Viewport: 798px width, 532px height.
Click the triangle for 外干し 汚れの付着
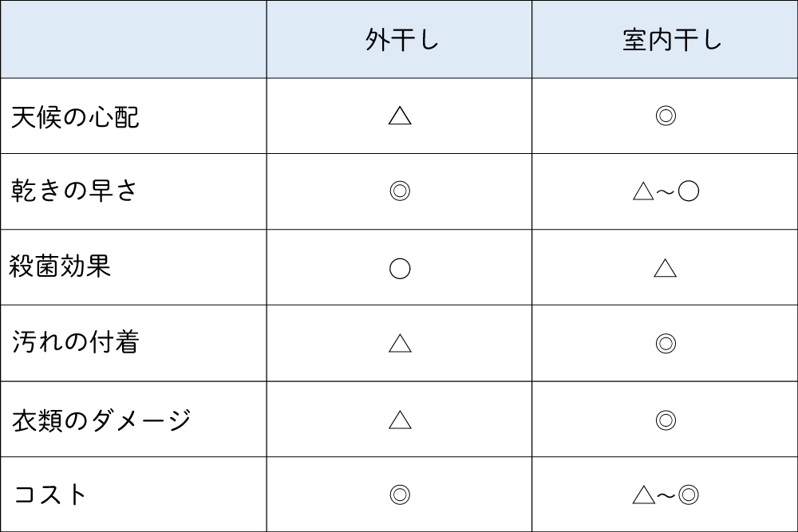(x=400, y=343)
